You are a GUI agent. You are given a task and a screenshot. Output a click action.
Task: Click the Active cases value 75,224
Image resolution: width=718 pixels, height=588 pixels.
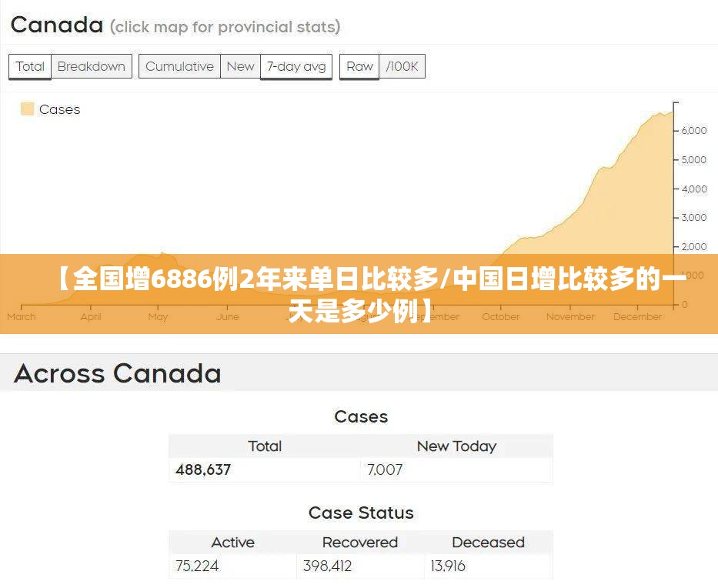point(197,566)
